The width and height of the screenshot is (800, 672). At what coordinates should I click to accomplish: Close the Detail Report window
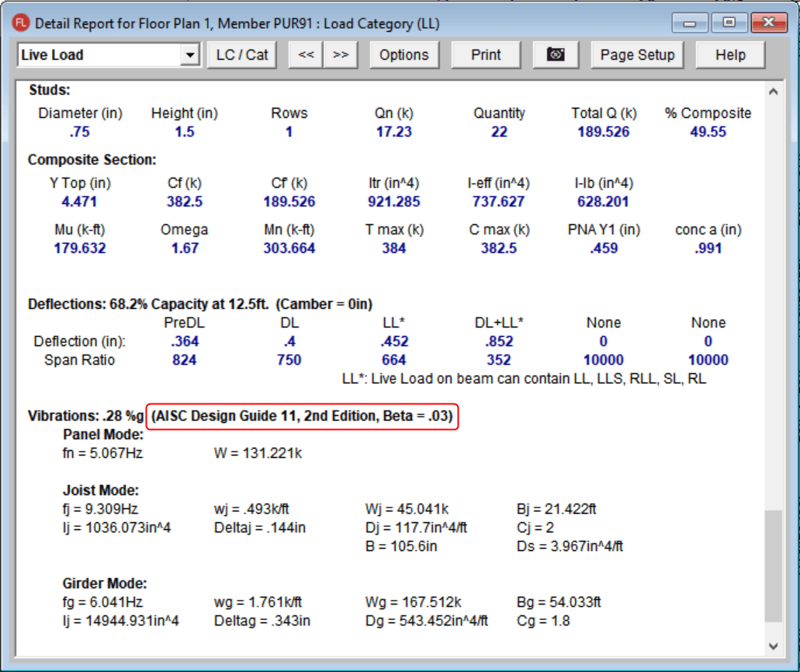(x=768, y=23)
